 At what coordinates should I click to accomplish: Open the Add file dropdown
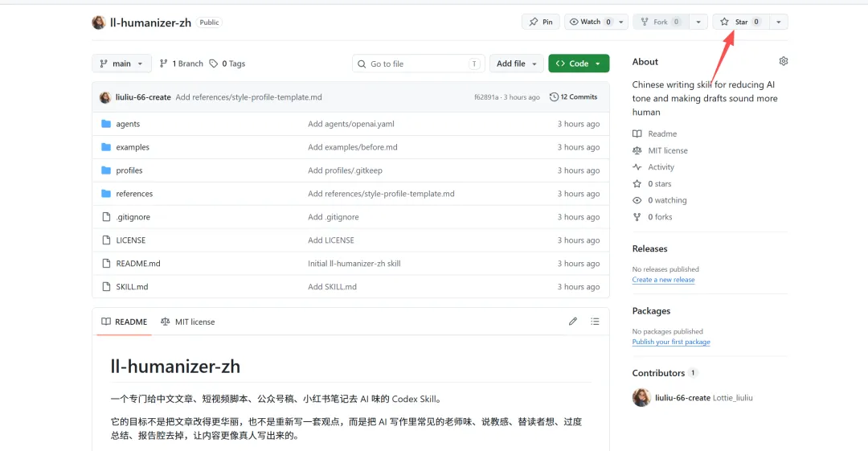click(x=517, y=64)
